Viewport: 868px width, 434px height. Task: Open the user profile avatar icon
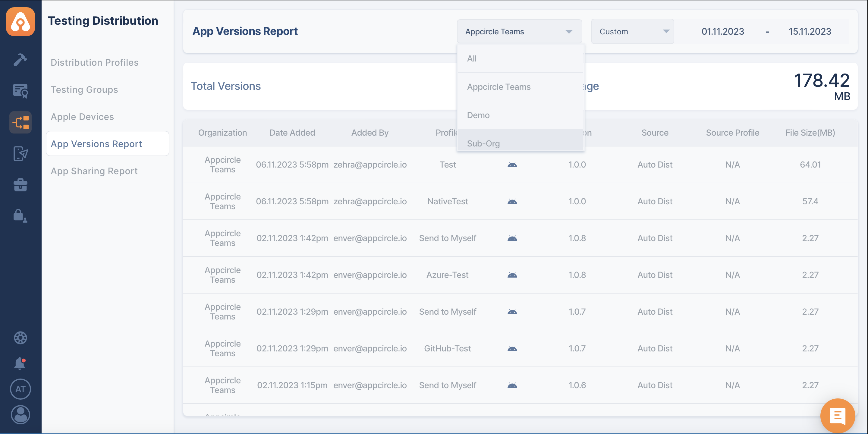(x=20, y=415)
